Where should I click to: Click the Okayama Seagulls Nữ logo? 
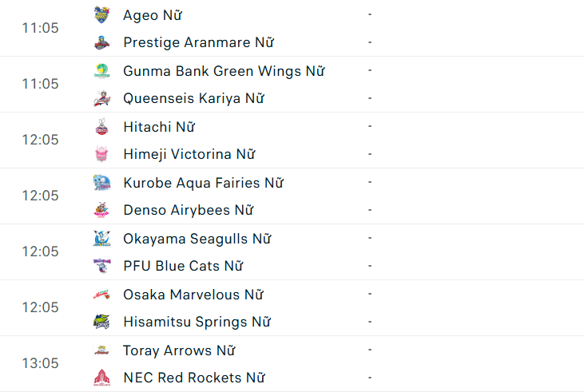(101, 238)
